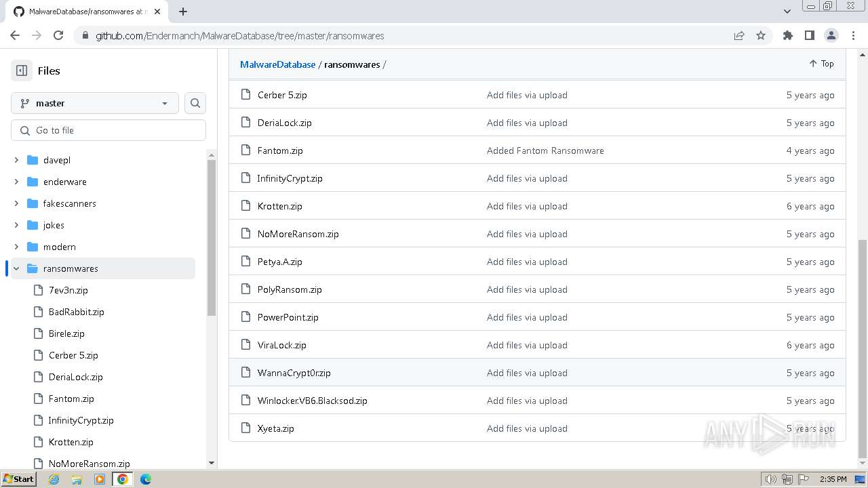The height and width of the screenshot is (488, 868).
Task: Open Chrome profile avatar
Action: 831,35
